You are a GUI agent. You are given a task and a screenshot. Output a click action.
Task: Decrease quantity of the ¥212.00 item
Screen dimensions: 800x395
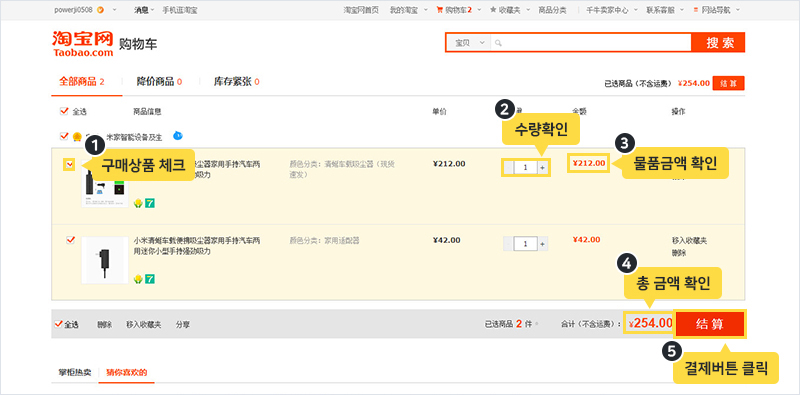509,167
